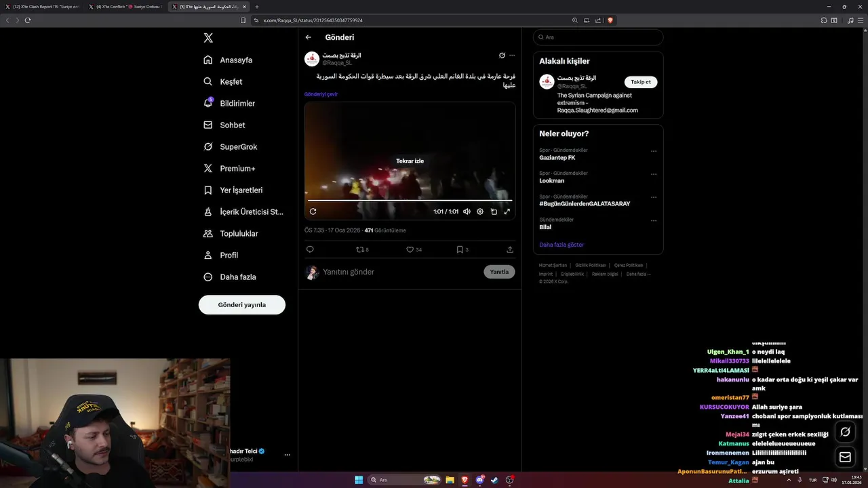Mute the video volume

(467, 211)
